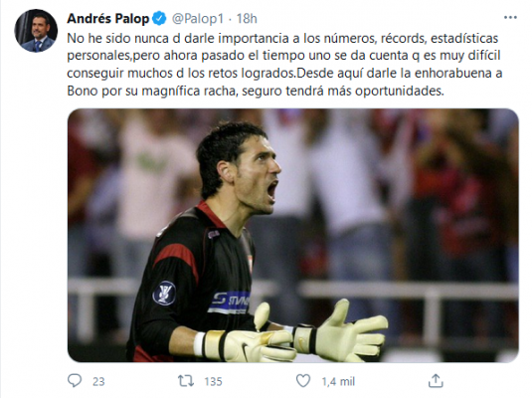Like the tweet with the heart icon
Screen dimensions: 532x398
tap(303, 381)
